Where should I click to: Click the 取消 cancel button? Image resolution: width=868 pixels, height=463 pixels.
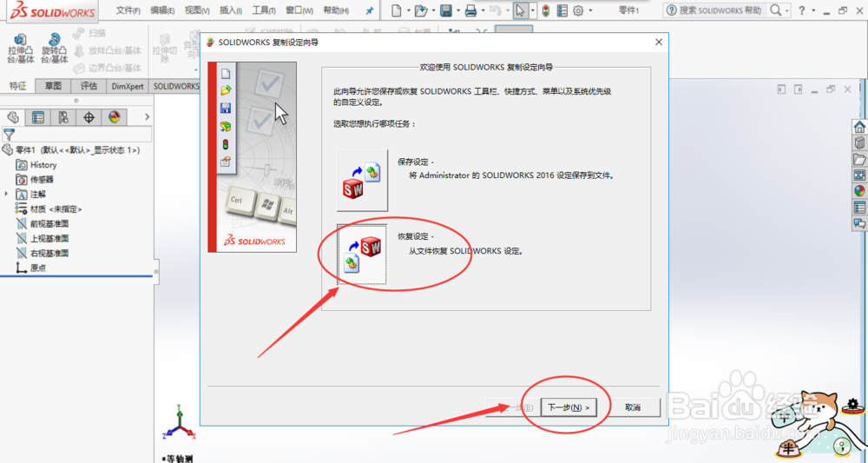[x=633, y=407]
